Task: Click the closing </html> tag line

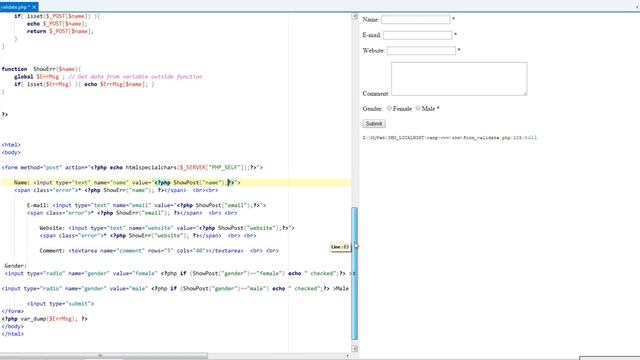Action: pyautogui.click(x=13, y=334)
